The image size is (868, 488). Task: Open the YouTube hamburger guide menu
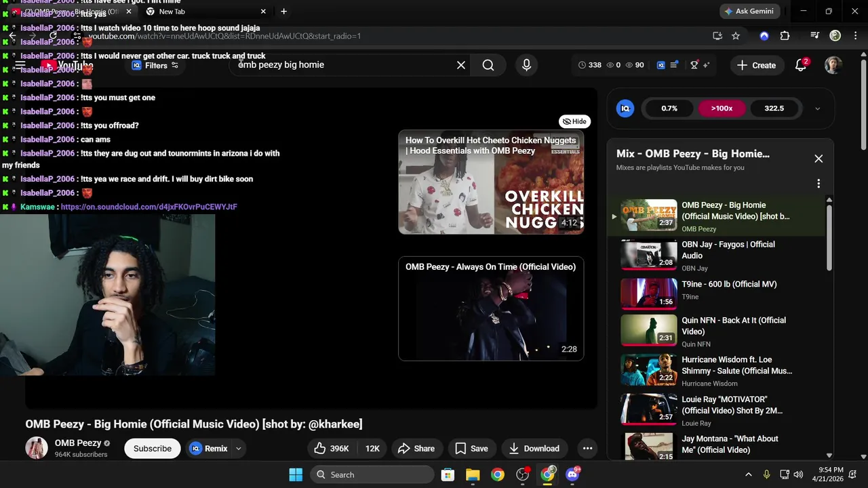pos(20,66)
